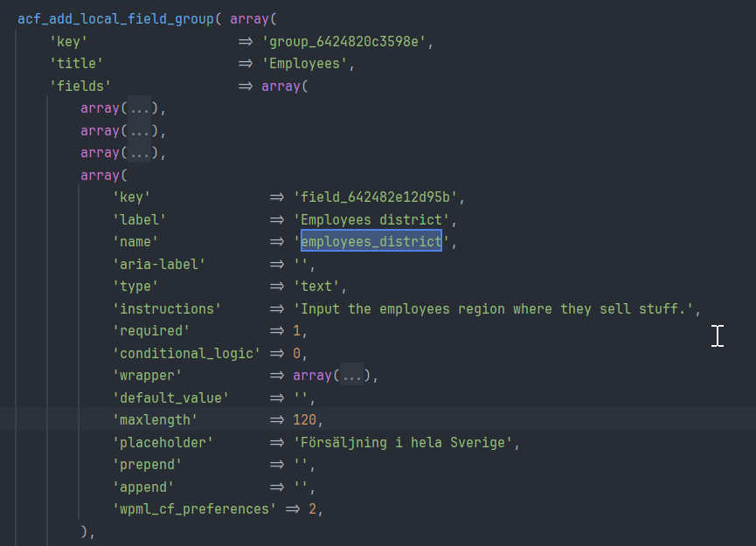
Task: Click the 'required' value 1
Action: 296,331
